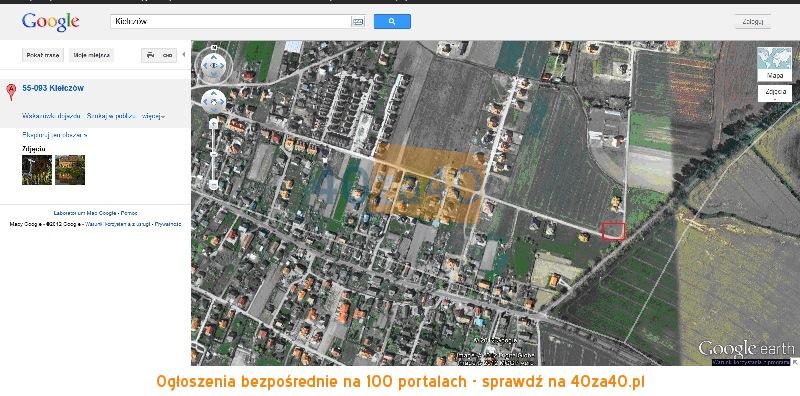Open the first Zdjęcia photo thumbnail
This screenshot has width=800, height=396.
[37, 170]
